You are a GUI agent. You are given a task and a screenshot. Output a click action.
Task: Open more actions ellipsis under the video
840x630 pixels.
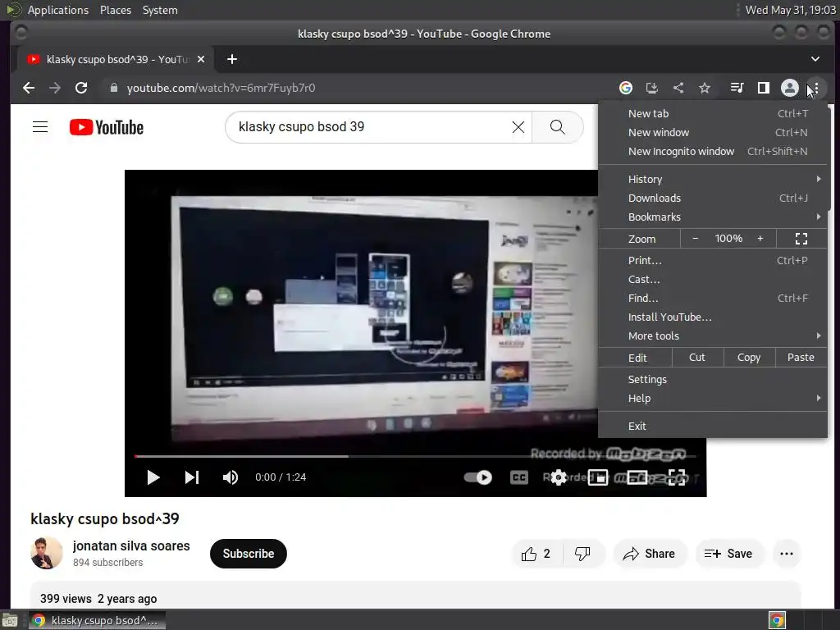[787, 554]
